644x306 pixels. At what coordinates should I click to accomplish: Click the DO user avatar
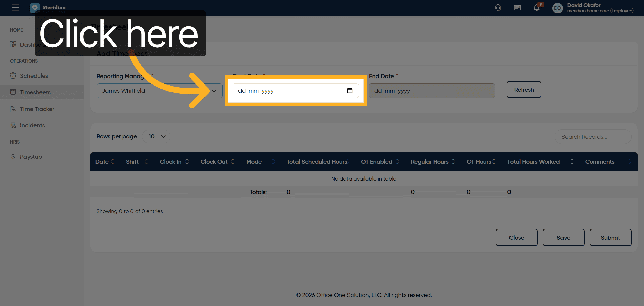(x=557, y=8)
